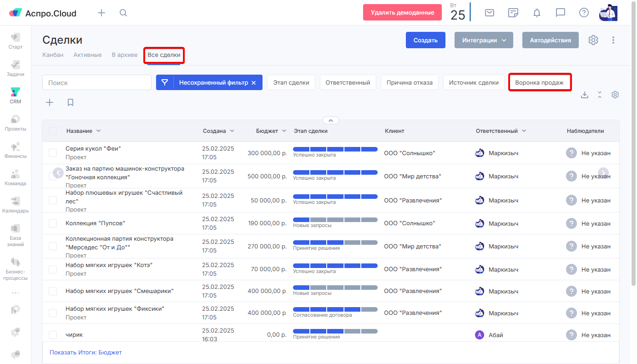Sort by the Создана column header
The width and height of the screenshot is (637, 364).
click(218, 131)
